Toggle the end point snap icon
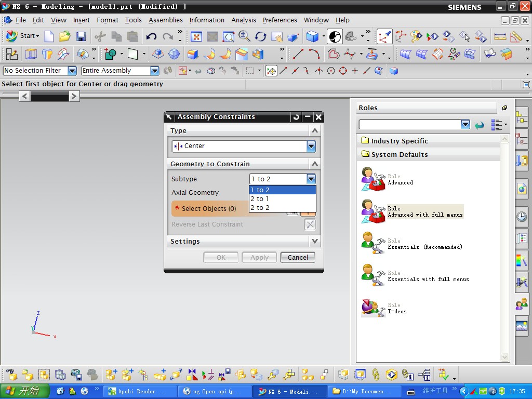The width and height of the screenshot is (532, 399). pyautogui.click(x=283, y=71)
